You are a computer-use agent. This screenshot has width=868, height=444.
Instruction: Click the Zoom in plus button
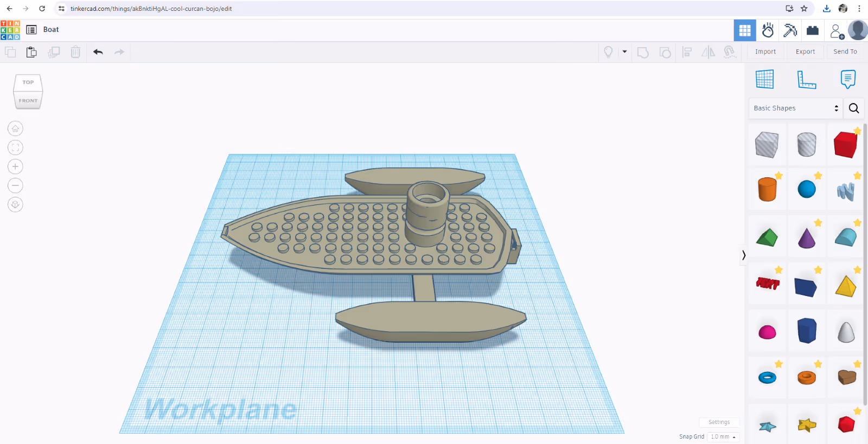[x=15, y=166]
